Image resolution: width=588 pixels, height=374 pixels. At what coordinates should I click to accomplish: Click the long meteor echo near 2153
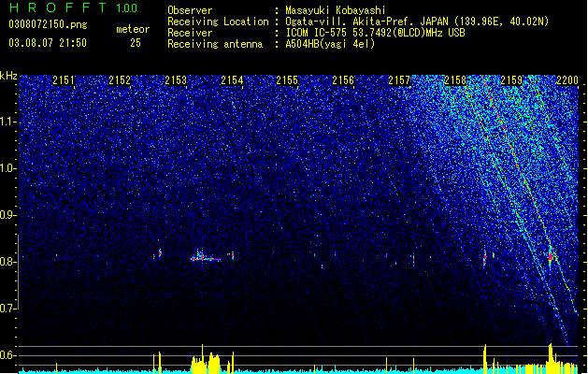206,258
